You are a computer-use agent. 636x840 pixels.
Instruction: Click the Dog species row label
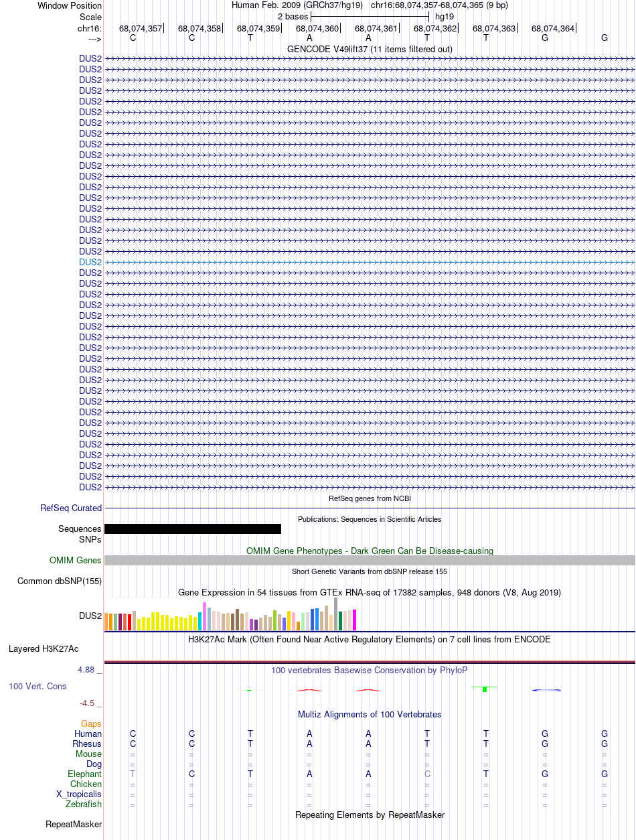tap(94, 764)
